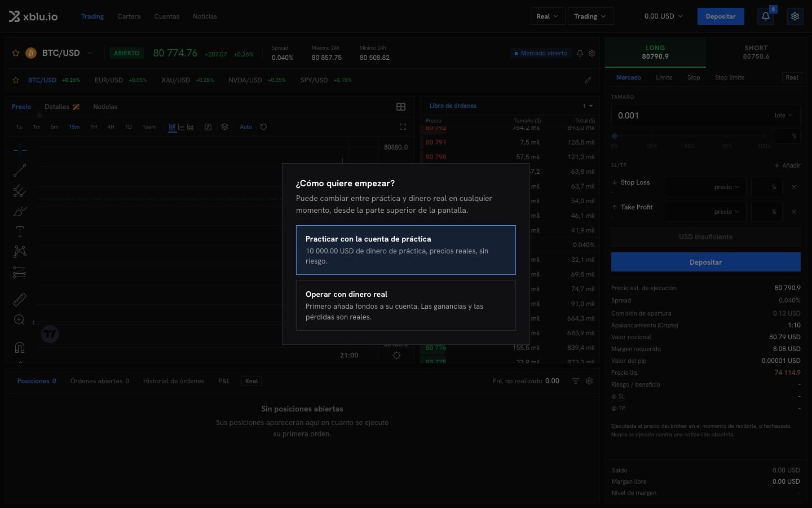Toggle the magnet snap mode
Screen dimensions: 812x508
click(20, 347)
